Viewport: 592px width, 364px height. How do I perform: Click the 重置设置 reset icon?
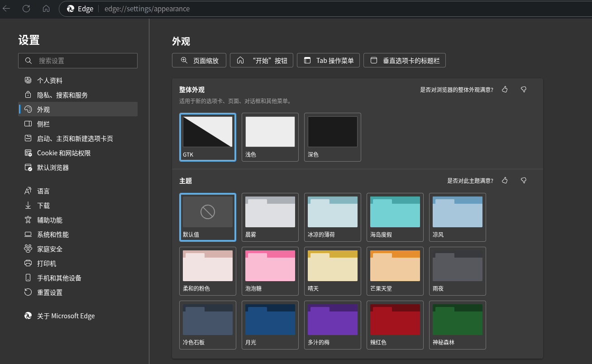pos(28,292)
